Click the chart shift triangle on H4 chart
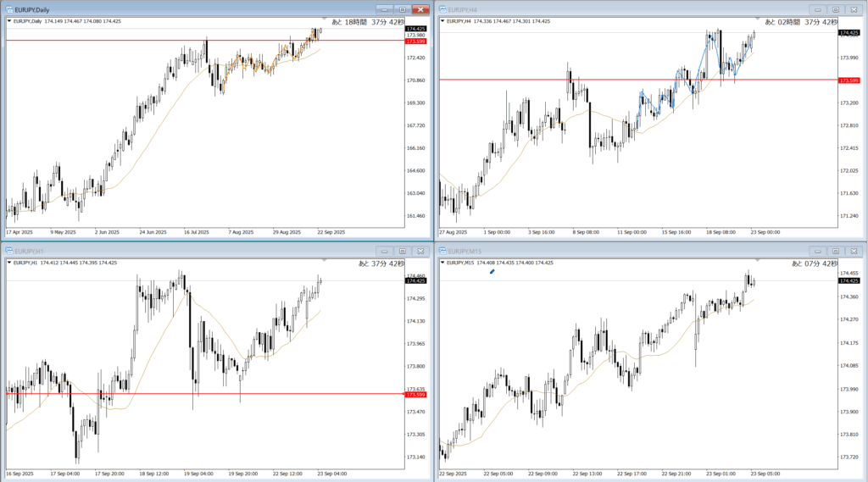The width and height of the screenshot is (868, 482). pos(759,18)
